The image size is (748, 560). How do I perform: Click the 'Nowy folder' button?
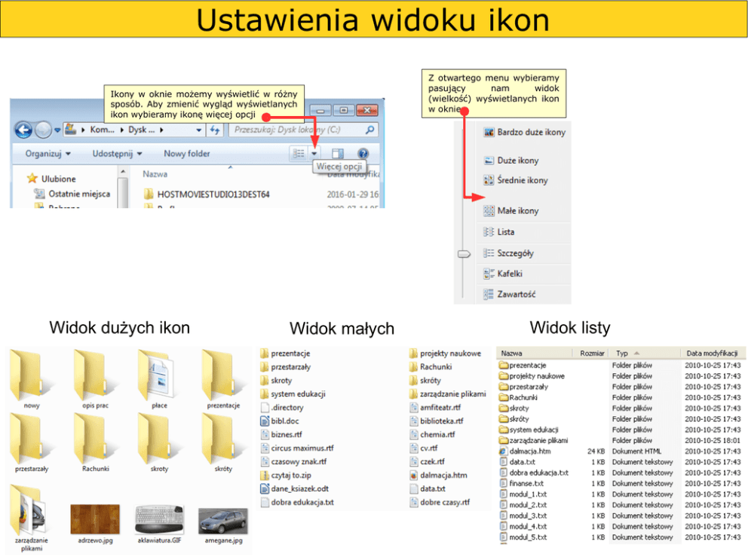click(x=187, y=154)
